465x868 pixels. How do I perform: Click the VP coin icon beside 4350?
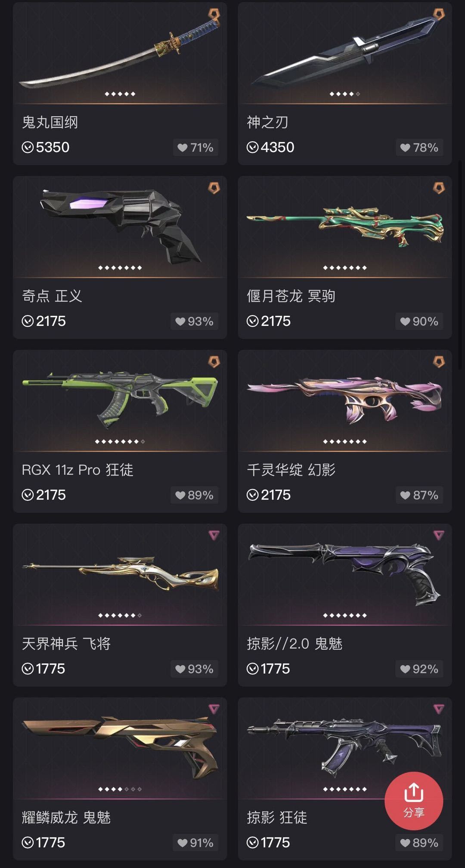coord(252,148)
